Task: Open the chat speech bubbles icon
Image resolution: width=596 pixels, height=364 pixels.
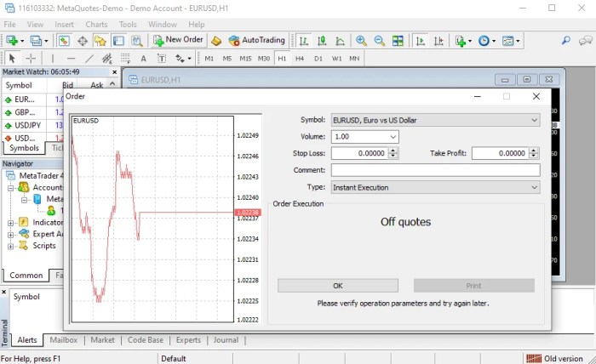Action: click(586, 40)
